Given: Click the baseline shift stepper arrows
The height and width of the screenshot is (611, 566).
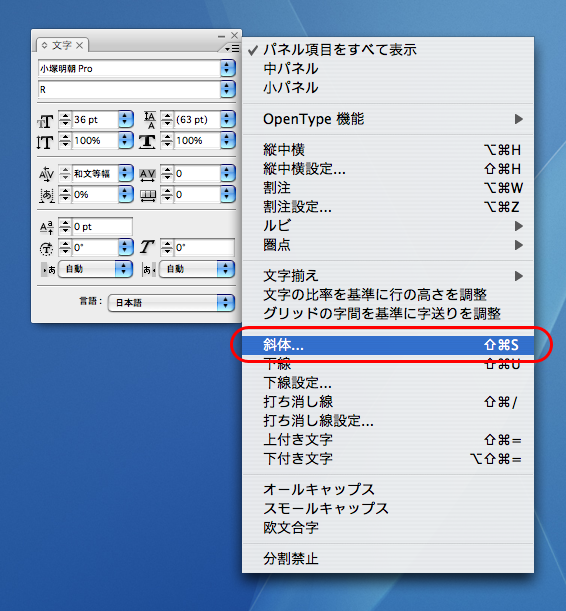Looking at the screenshot, I should tap(65, 226).
